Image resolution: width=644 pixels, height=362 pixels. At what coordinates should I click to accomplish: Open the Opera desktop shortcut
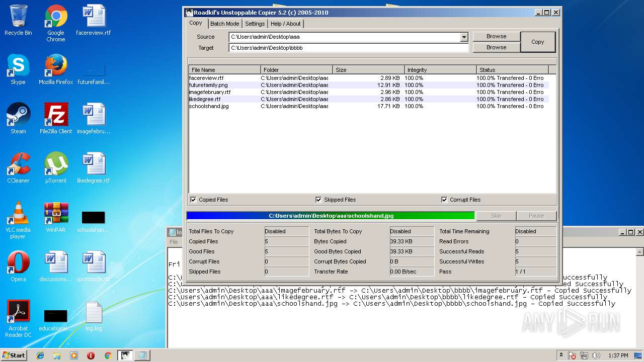click(x=18, y=266)
